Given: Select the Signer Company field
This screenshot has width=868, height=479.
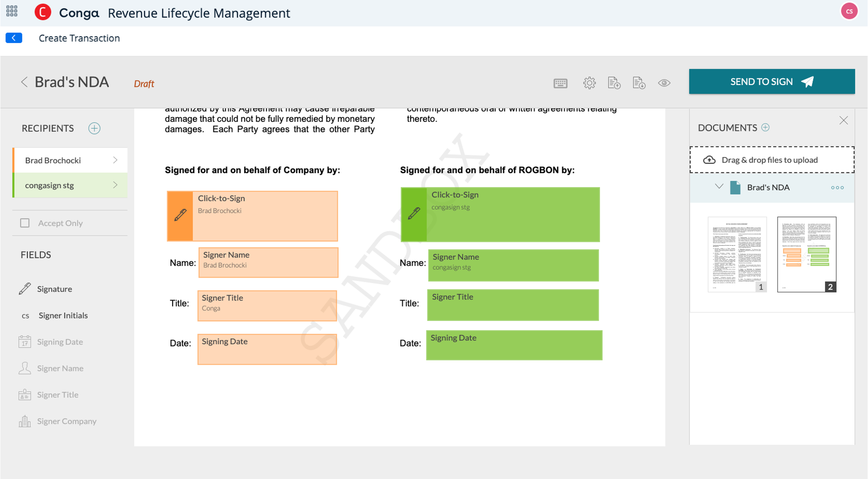Looking at the screenshot, I should tap(66, 421).
